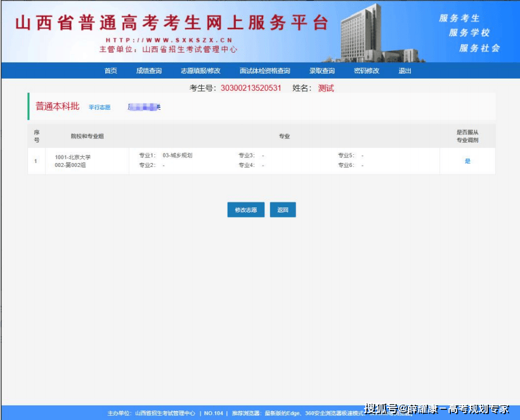
Task: Click the row number 1 cell
Action: (36, 161)
